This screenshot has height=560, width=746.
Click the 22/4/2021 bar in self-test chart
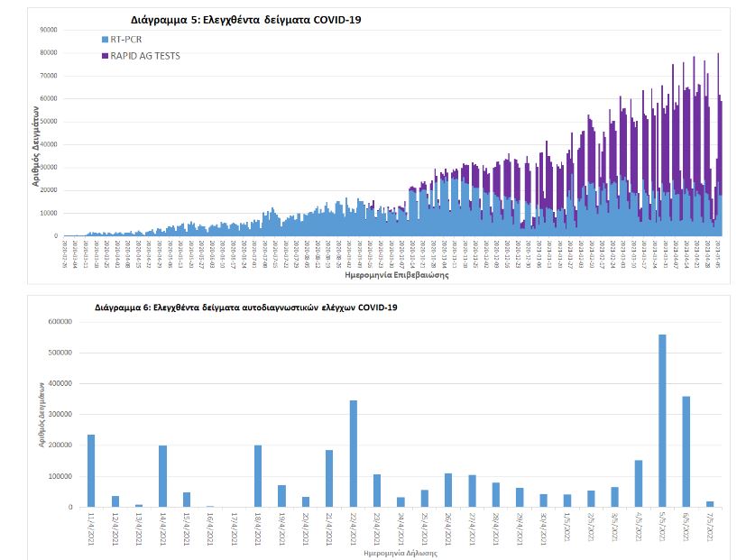[353, 454]
